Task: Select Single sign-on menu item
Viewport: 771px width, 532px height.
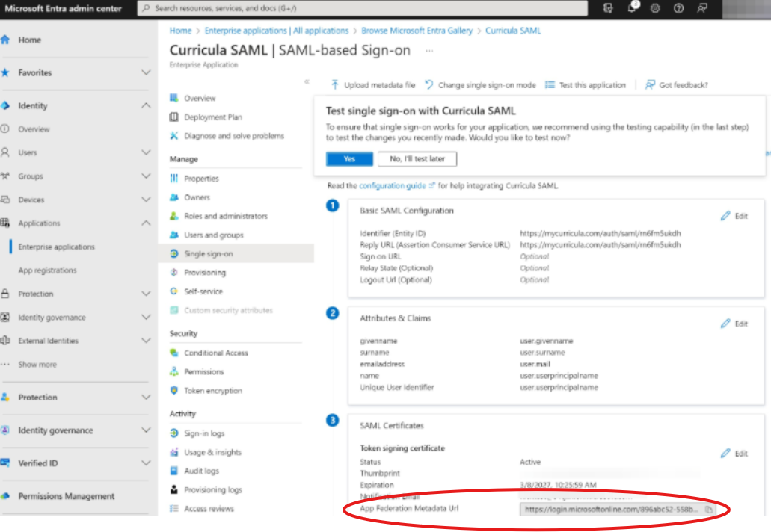Action: (x=236, y=253)
